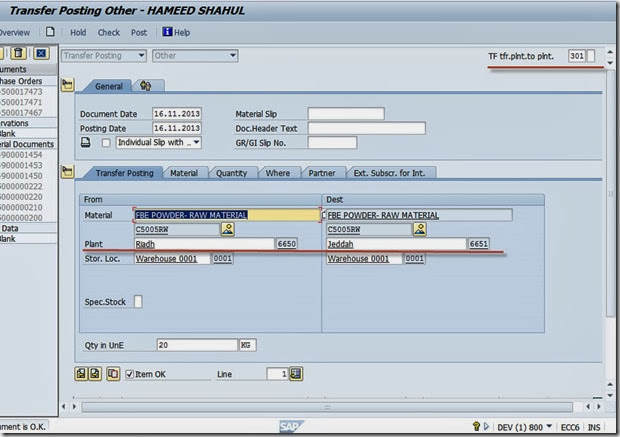Open the Other reference document dropdown
The image size is (620, 437).
[x=195, y=56]
